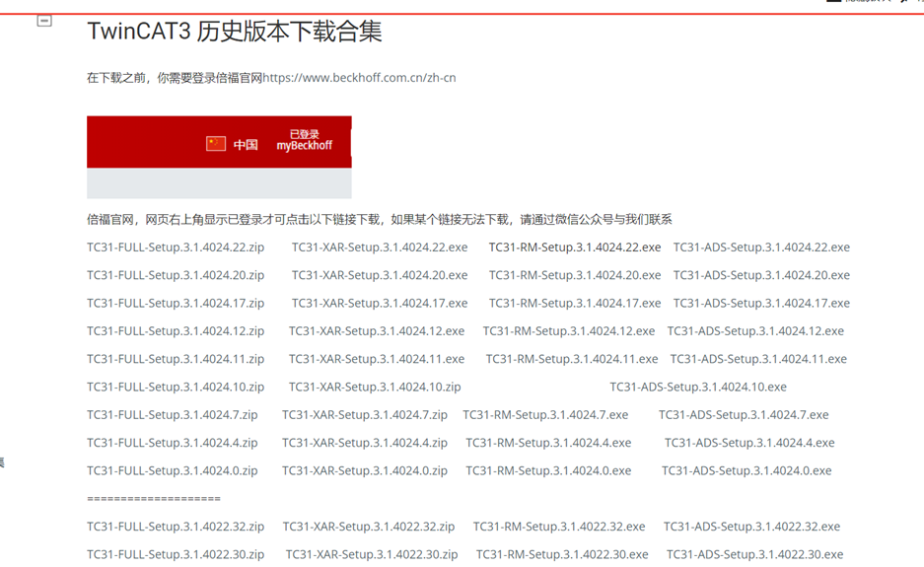
Task: Download TC31-RM-Setup.3.1.4024.0.exe
Action: (x=548, y=471)
